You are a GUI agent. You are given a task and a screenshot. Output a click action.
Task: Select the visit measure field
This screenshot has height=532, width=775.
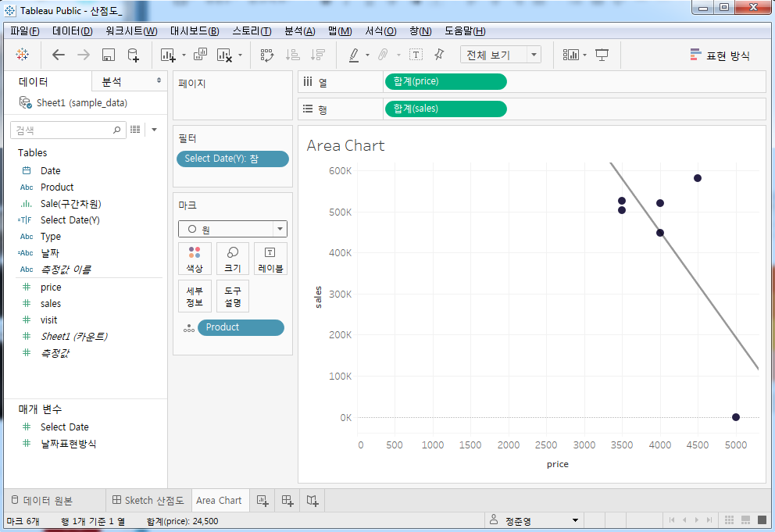pos(49,320)
